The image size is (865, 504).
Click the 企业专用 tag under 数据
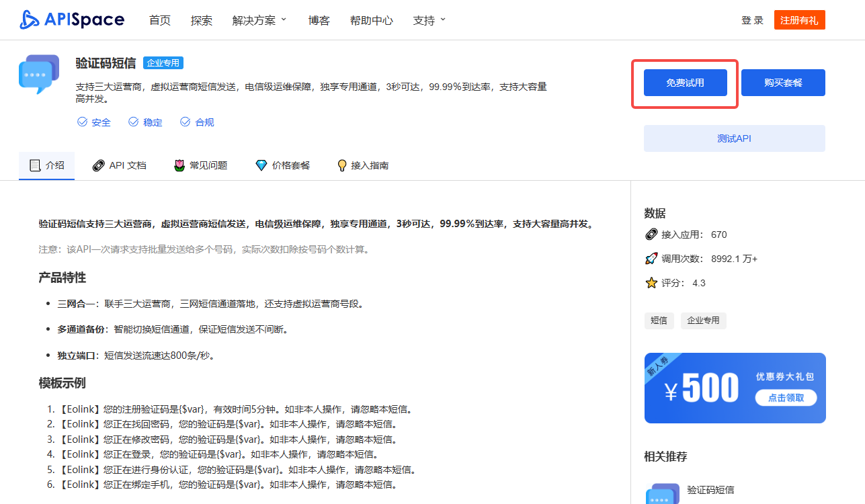(704, 321)
